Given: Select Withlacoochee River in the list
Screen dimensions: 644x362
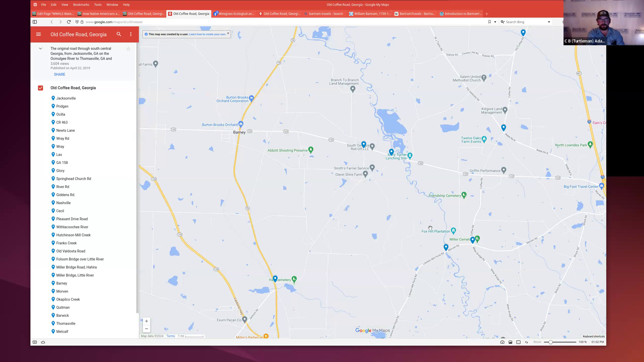Looking at the screenshot, I should tap(72, 227).
